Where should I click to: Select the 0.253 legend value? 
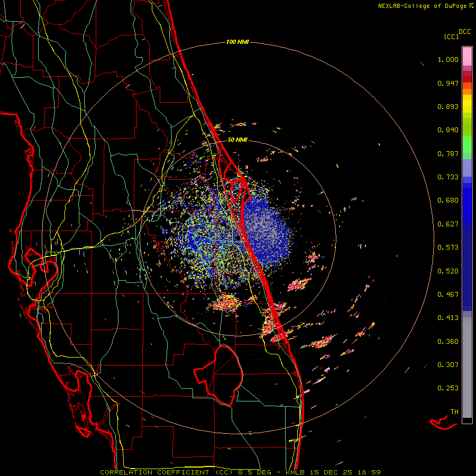pyautogui.click(x=448, y=388)
